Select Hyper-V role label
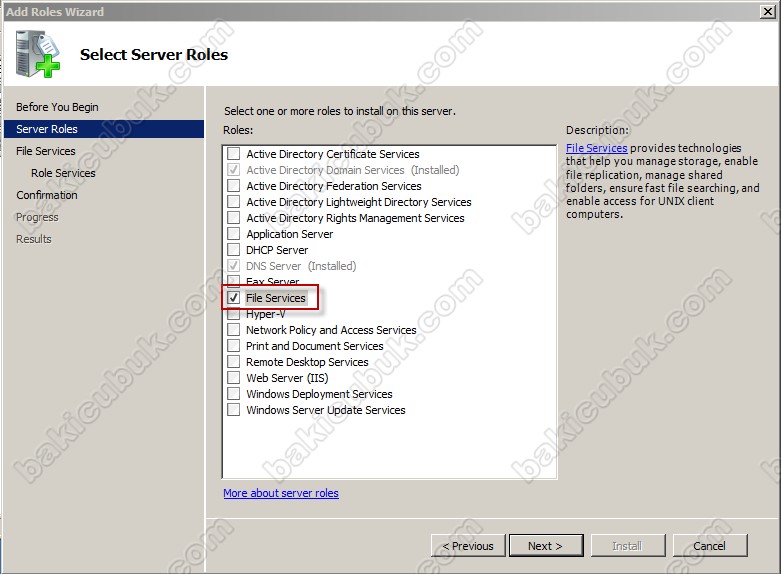Viewport: 781px width, 574px height. coord(265,314)
